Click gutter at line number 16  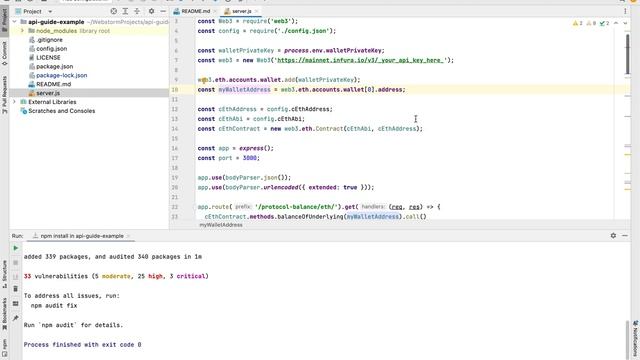(175, 148)
